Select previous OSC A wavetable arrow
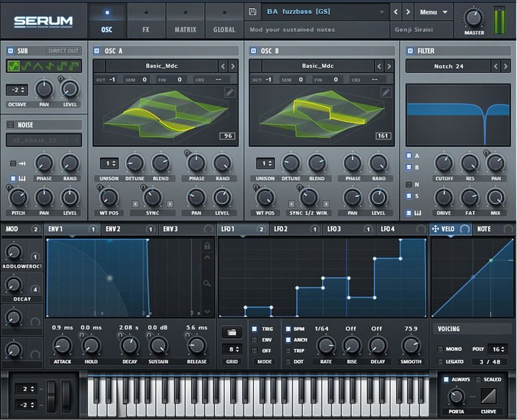The height and width of the screenshot is (420, 517). [x=223, y=66]
